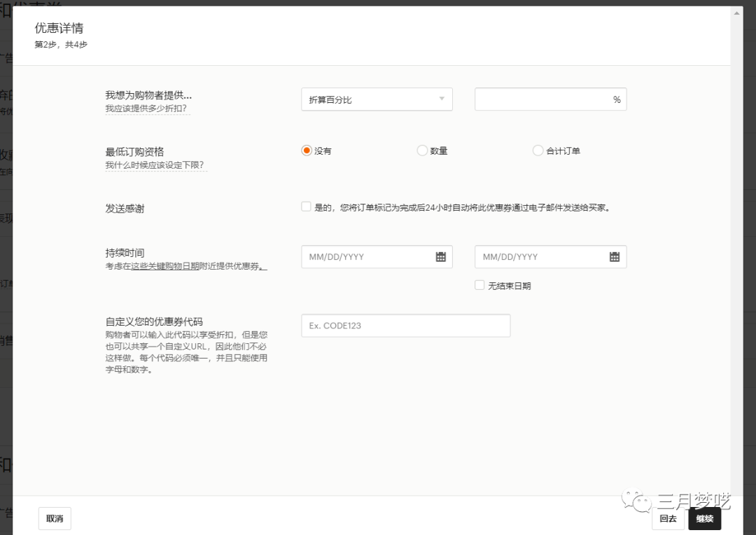Expand the discount type selector arrow
The height and width of the screenshot is (535, 756).
[442, 99]
